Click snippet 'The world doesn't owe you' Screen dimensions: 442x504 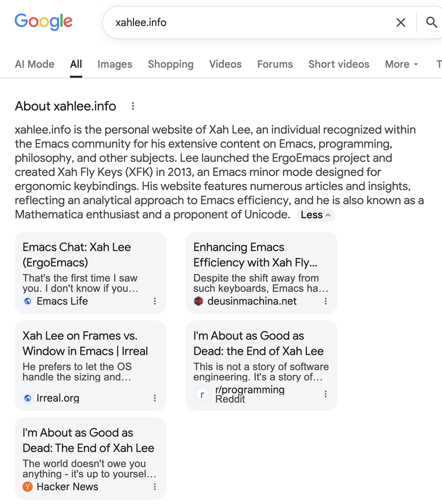pyautogui.click(x=84, y=464)
